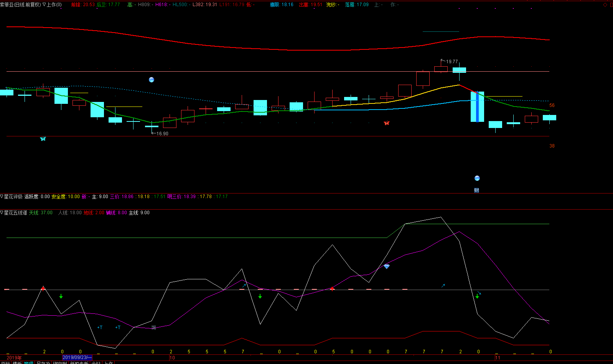Click the first red cross signal marker

tap(43, 288)
